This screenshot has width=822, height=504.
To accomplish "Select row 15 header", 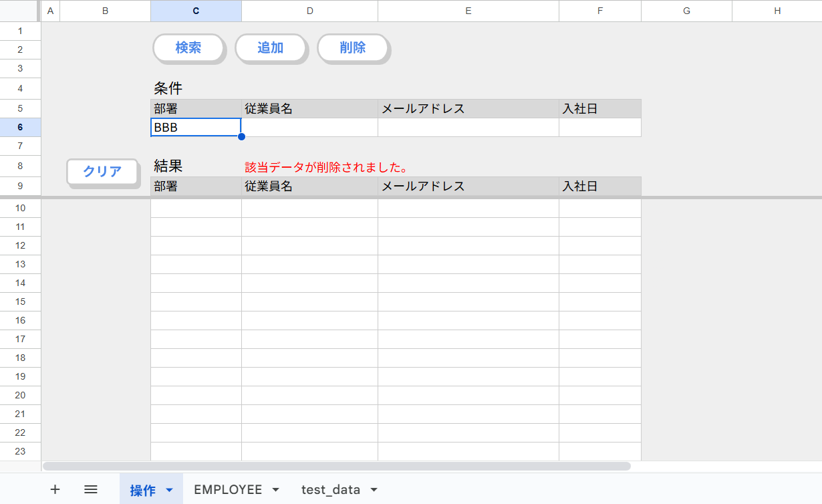I will [20, 301].
